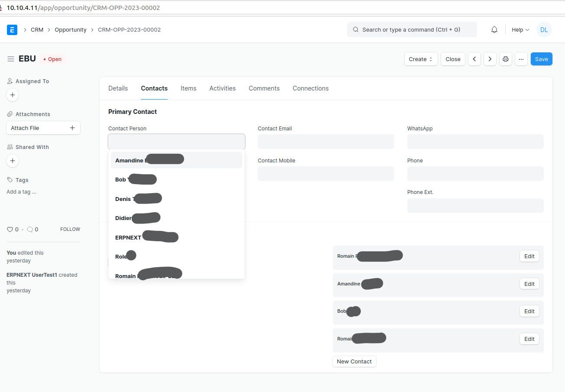
Task: Open the Create dropdown
Action: [421, 59]
